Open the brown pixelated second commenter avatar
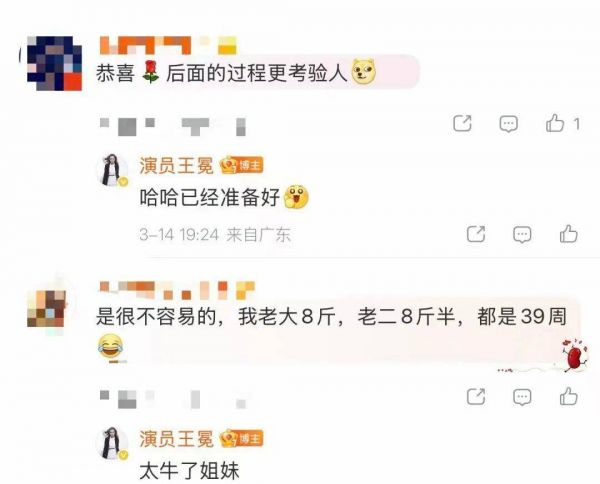This screenshot has width=600, height=484. (47, 309)
